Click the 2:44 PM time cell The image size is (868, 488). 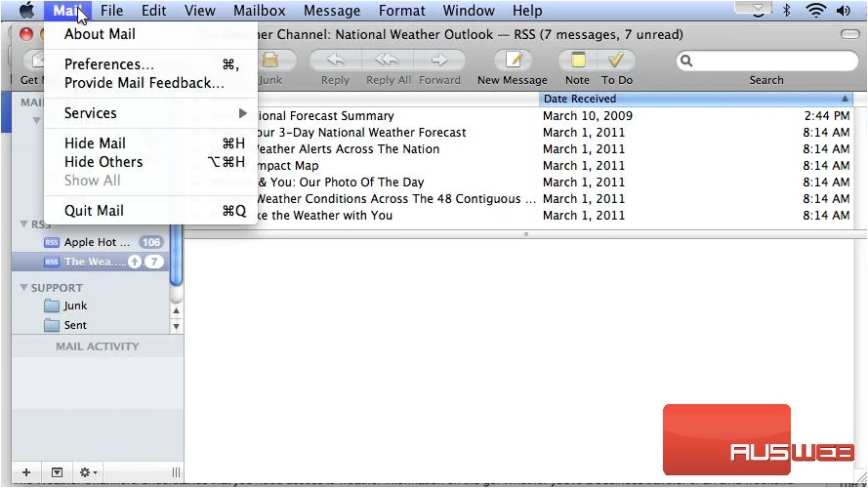[826, 115]
